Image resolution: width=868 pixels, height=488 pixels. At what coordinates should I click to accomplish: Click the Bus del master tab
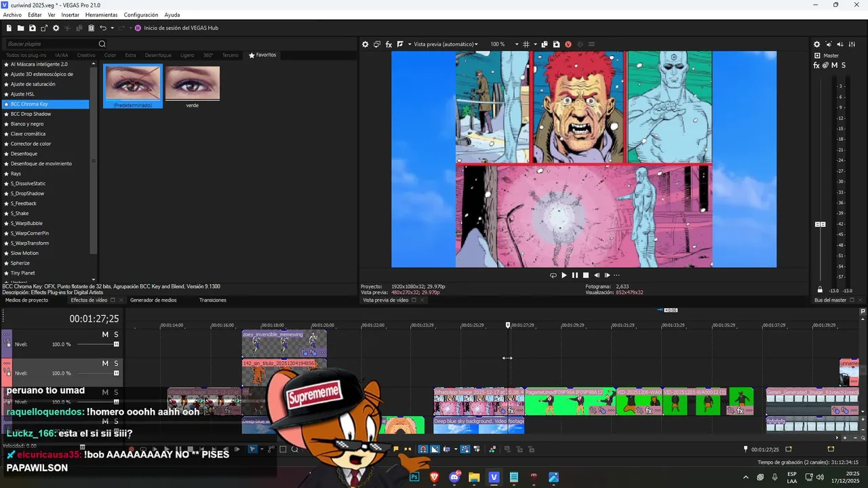coord(830,300)
